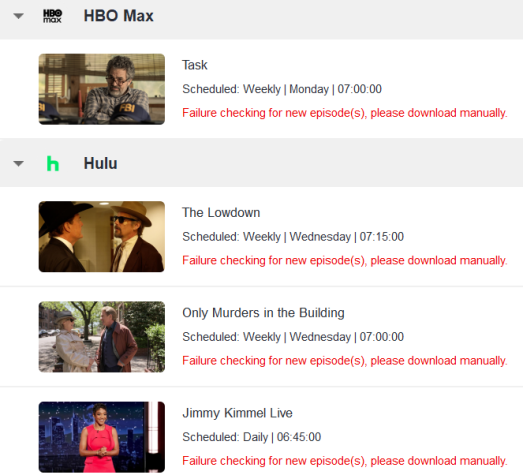
Task: Select Task's Monday 07:00:00 schedule line
Action: point(282,89)
